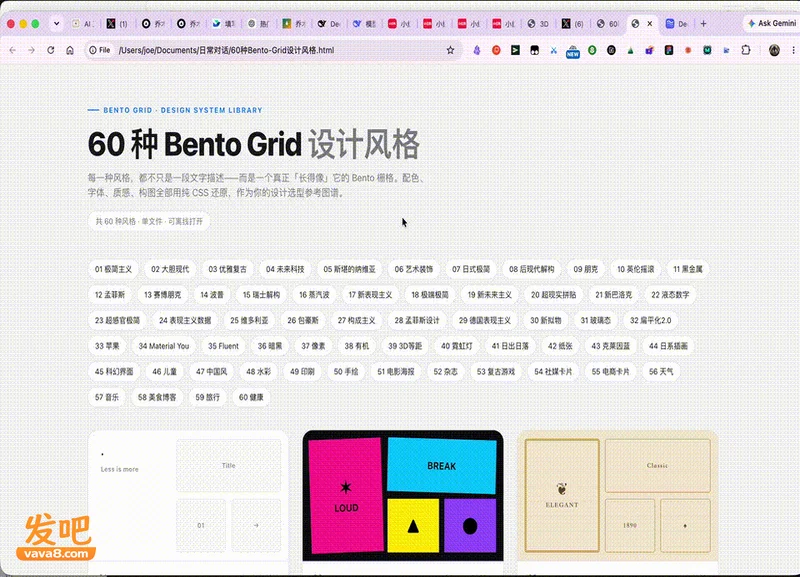Select the 57 音乐 chip
Screen dimensions: 800x577
[x=107, y=397]
